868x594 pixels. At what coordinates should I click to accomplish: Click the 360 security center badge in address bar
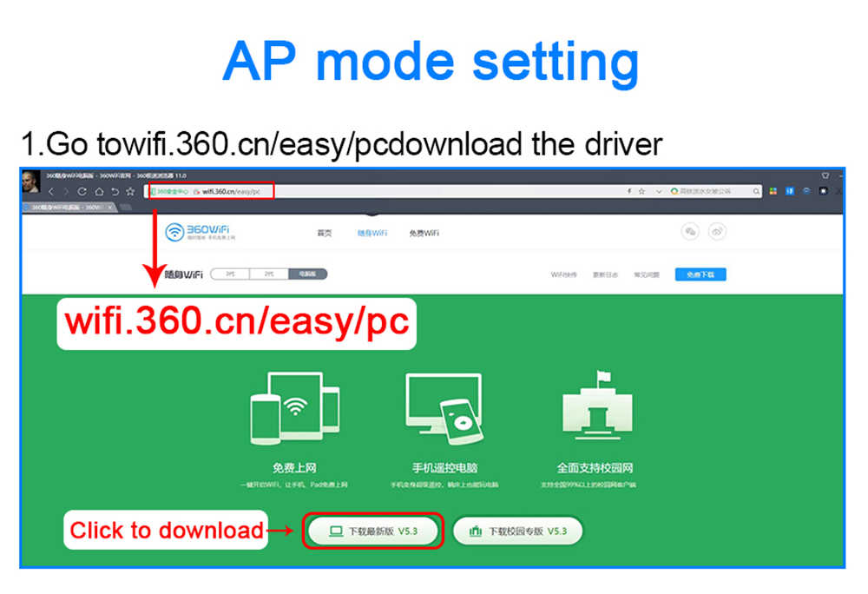tap(169, 192)
